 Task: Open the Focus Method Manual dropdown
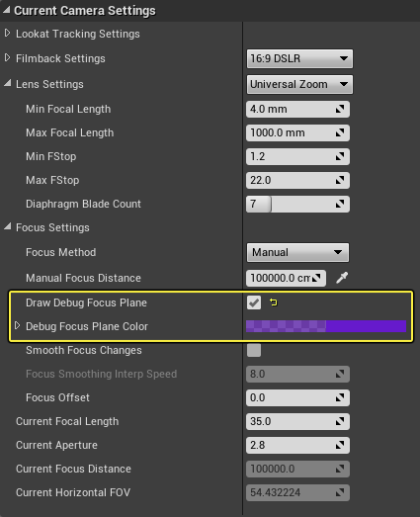pyautogui.click(x=297, y=252)
